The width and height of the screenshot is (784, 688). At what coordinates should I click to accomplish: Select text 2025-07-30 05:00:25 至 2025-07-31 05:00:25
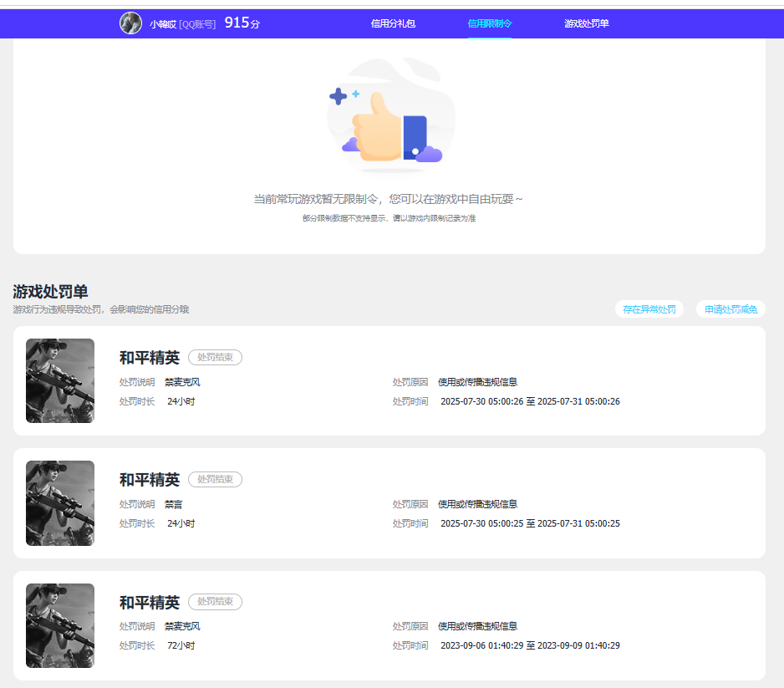pyautogui.click(x=530, y=523)
